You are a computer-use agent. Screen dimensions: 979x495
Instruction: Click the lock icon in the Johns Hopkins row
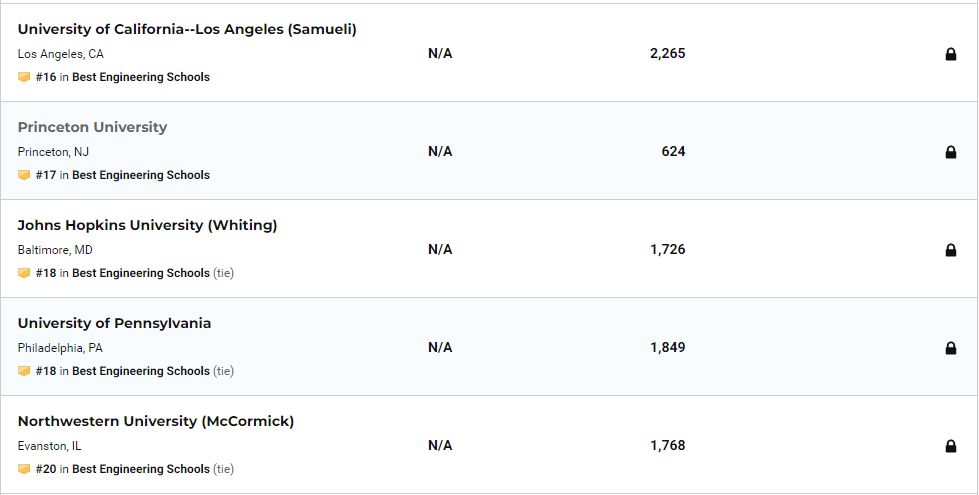tap(951, 250)
